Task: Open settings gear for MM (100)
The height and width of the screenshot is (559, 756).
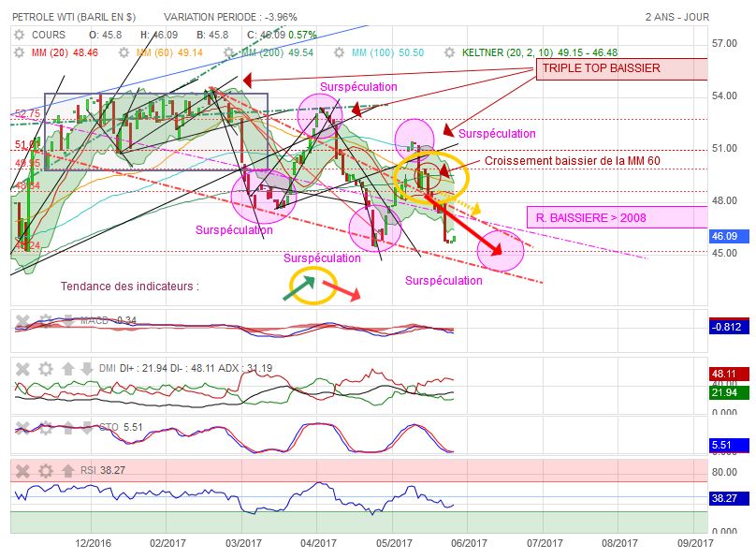Action: click(340, 52)
